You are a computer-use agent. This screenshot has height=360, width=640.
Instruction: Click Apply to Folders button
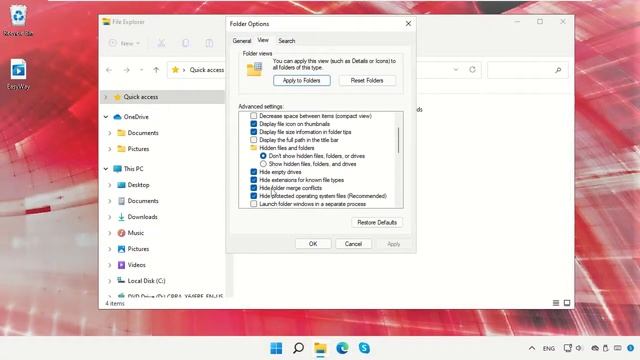pyautogui.click(x=302, y=80)
